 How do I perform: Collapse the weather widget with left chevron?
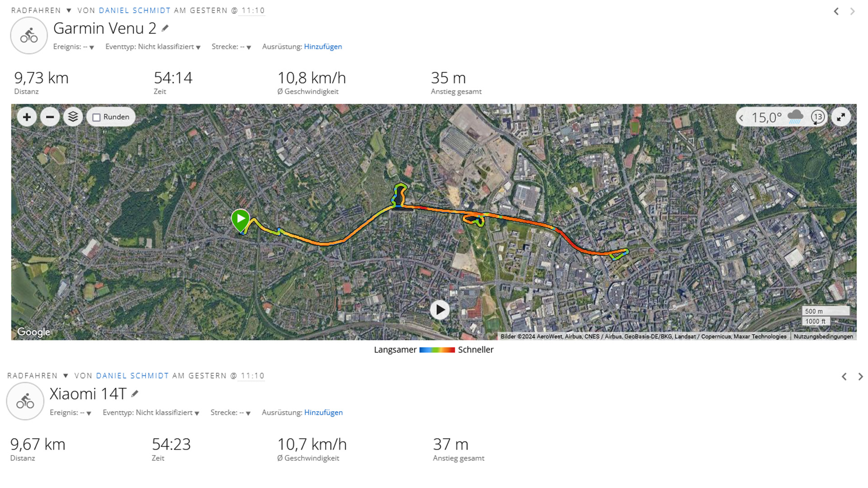741,118
